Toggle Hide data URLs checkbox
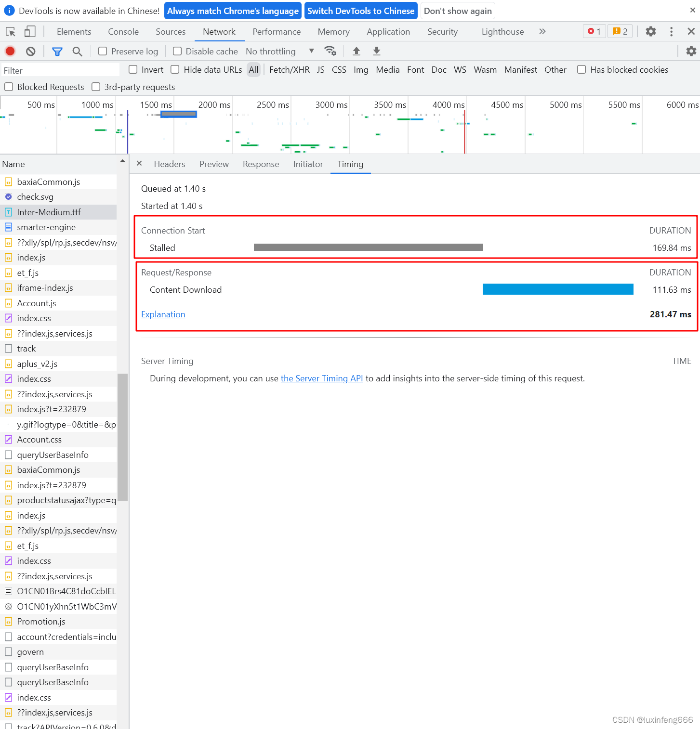Viewport: 700px width, 729px height. 175,70
